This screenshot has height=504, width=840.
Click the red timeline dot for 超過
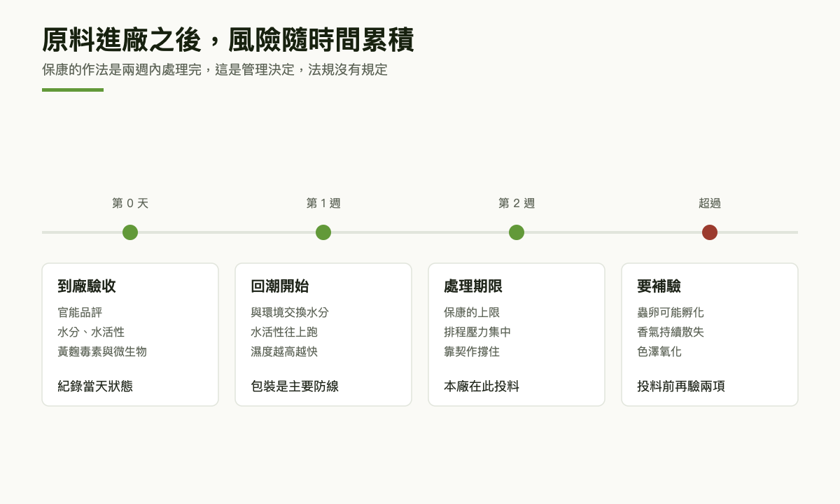(x=710, y=232)
